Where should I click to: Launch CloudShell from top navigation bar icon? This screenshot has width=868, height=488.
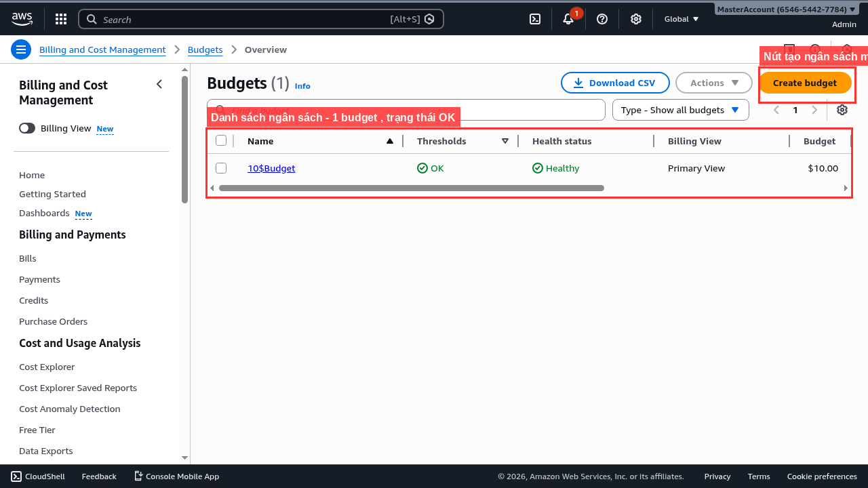click(x=535, y=19)
